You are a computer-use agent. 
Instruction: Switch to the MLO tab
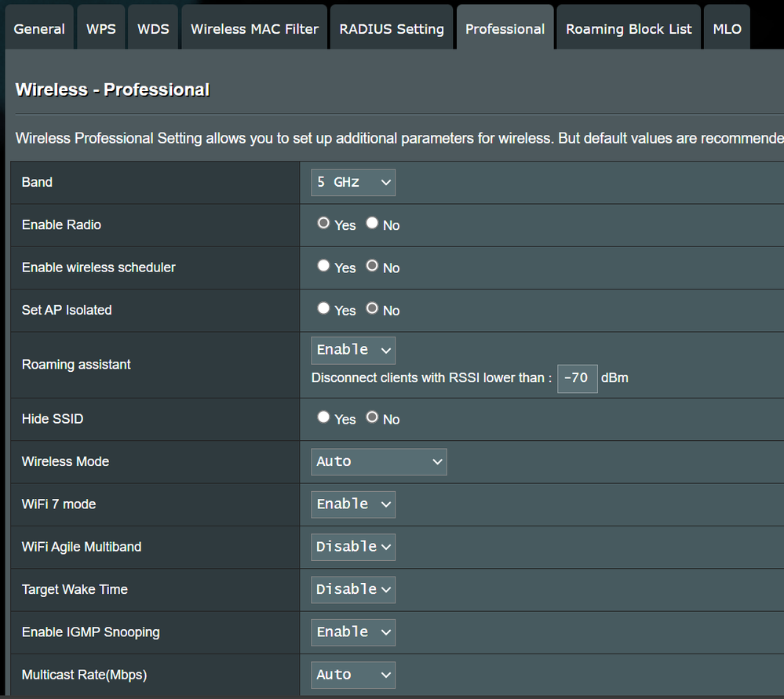pyautogui.click(x=727, y=29)
